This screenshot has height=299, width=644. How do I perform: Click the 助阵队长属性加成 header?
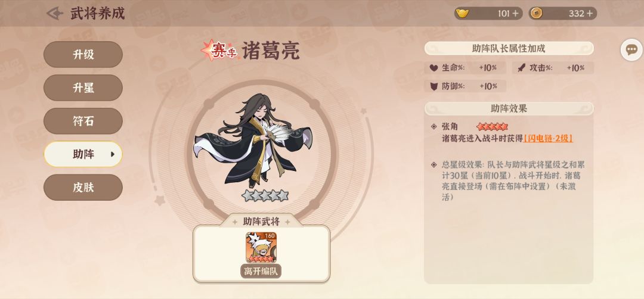509,48
